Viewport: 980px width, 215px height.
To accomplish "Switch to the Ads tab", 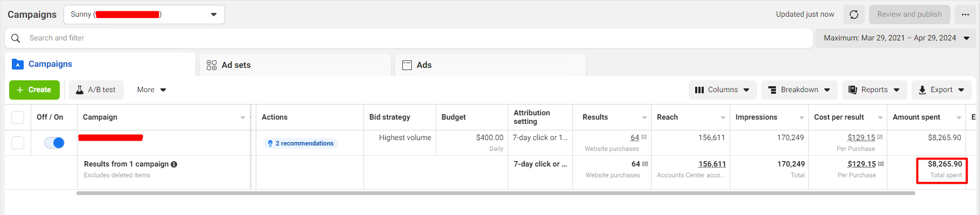I will [491, 65].
